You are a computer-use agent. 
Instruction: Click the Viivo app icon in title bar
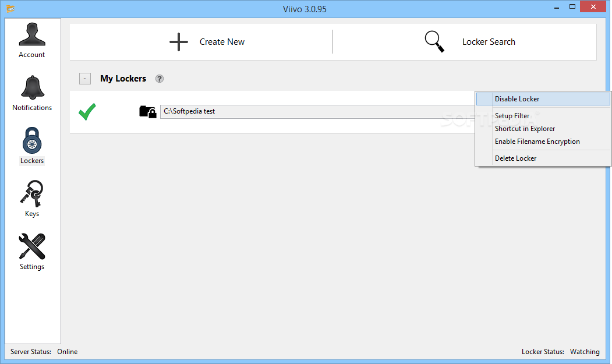[x=10, y=8]
